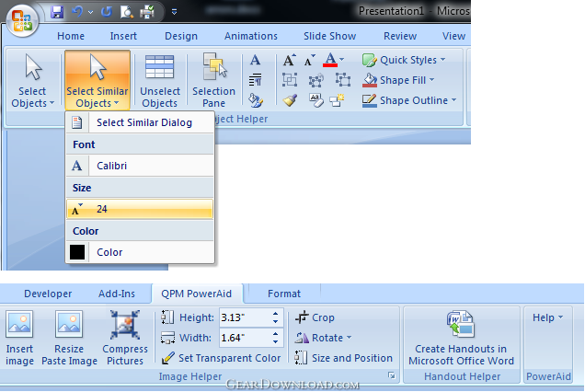Switch to the Slide Show tab
585x392 pixels.
(330, 36)
